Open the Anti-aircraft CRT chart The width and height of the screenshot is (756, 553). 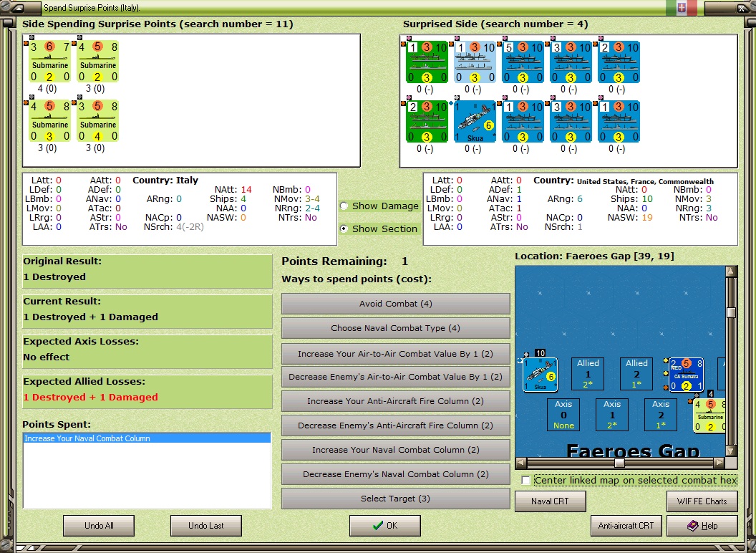coord(626,526)
